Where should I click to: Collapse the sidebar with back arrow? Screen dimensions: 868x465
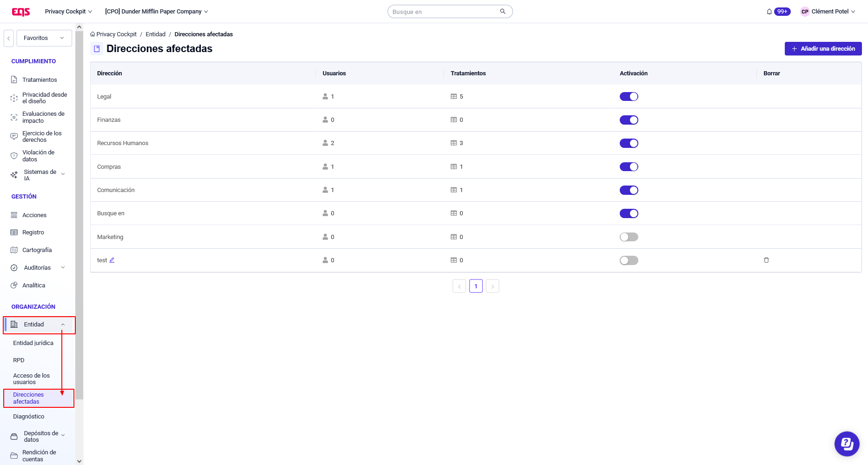8,38
